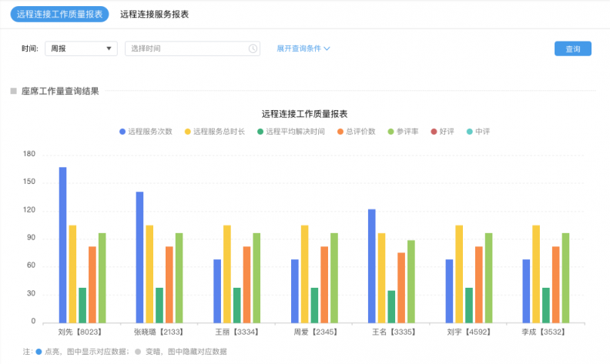Click blue bar for 王名【3335】
The height and width of the screenshot is (364, 610).
point(372,266)
